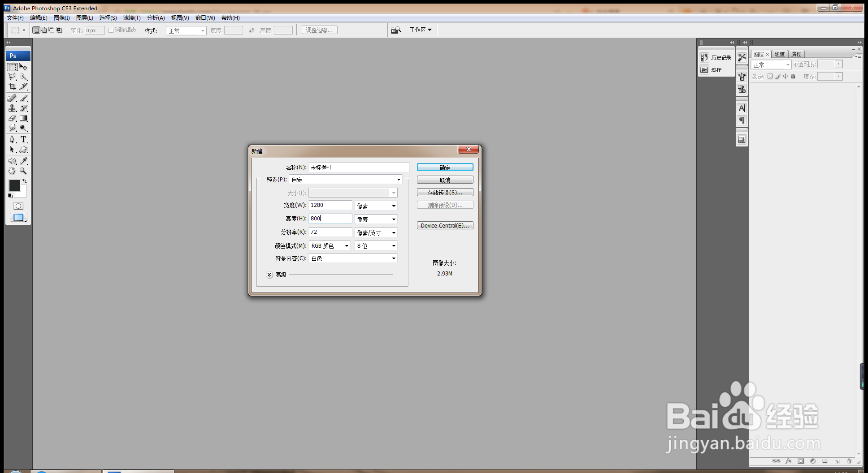This screenshot has height=473, width=868.
Task: Select the Rectangular Marquee tool
Action: [x=12, y=67]
